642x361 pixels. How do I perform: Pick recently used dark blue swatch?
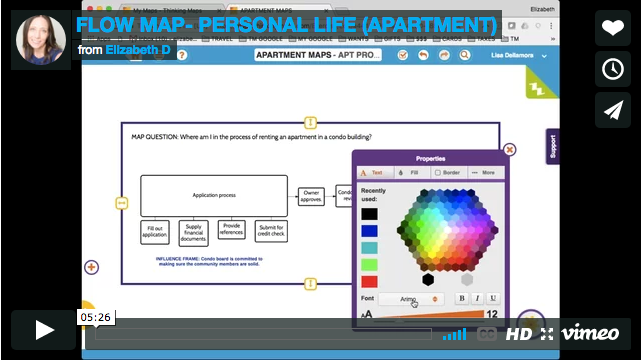click(x=369, y=231)
